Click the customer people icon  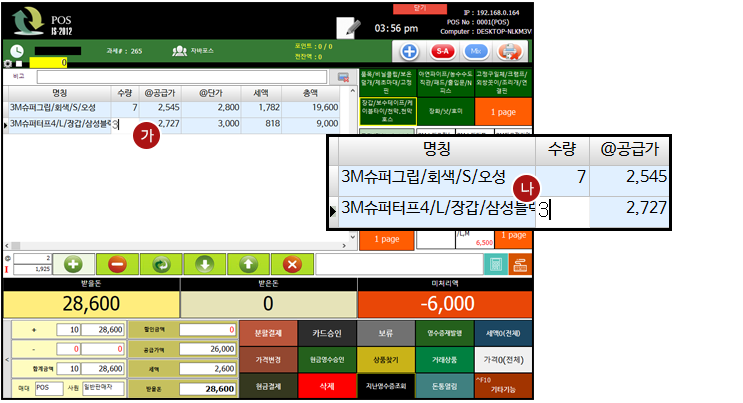[x=179, y=51]
